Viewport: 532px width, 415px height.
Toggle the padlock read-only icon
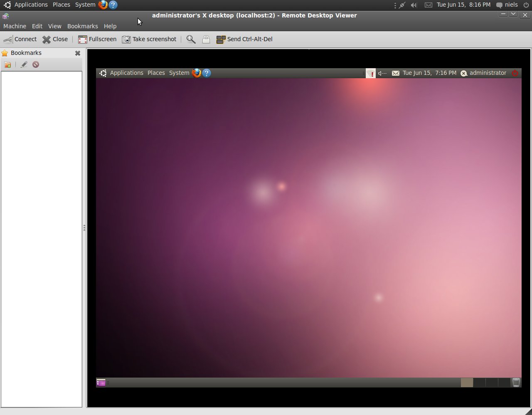pos(206,39)
